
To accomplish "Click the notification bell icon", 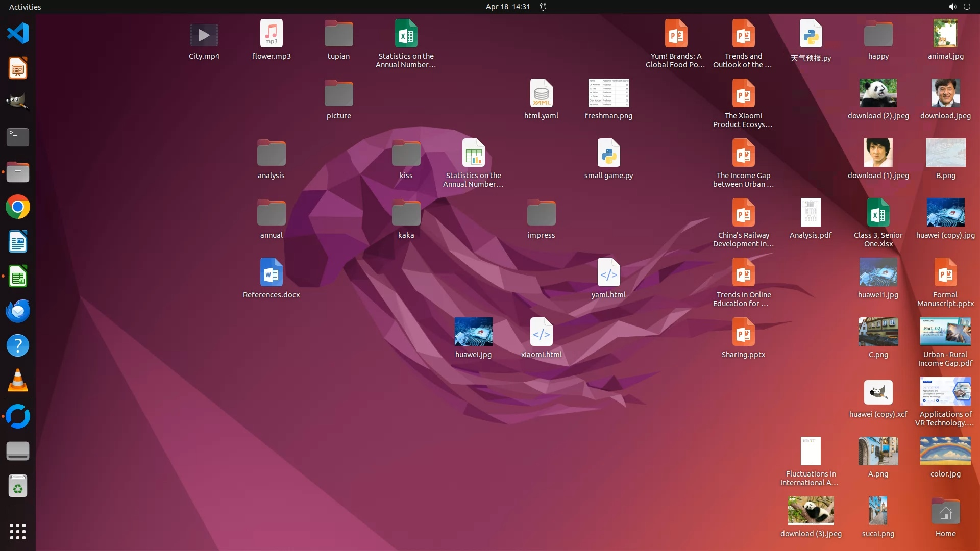I will coord(543,7).
